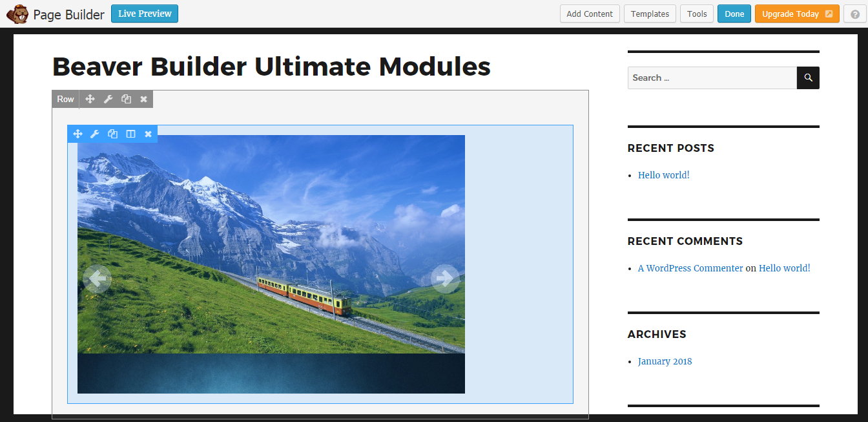Viewport: 868px width, 422px height.
Task: Open the help question mark icon
Action: coord(855,14)
